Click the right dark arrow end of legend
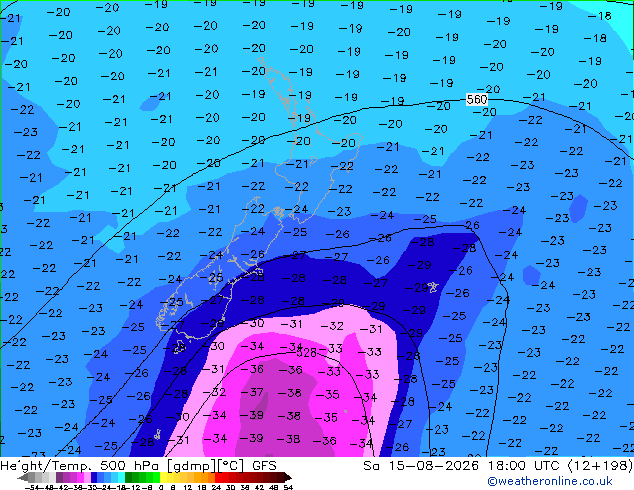Viewport: 634px width, 490px height. [287, 478]
